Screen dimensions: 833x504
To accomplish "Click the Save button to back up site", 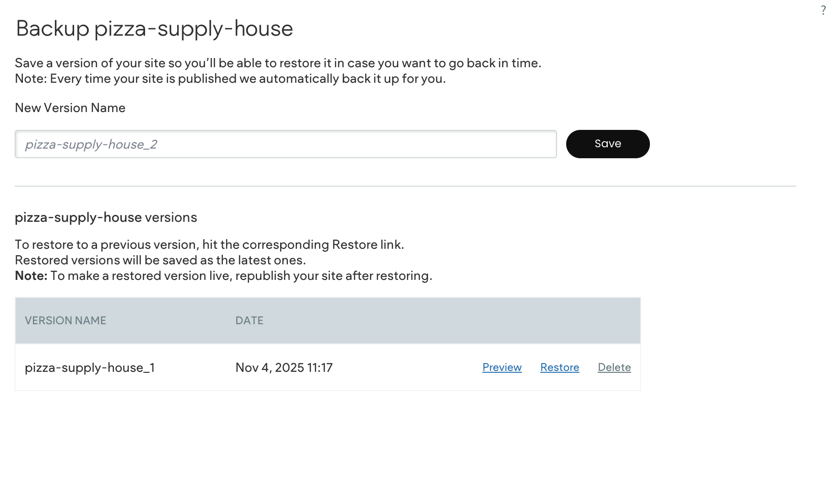I will tap(607, 144).
